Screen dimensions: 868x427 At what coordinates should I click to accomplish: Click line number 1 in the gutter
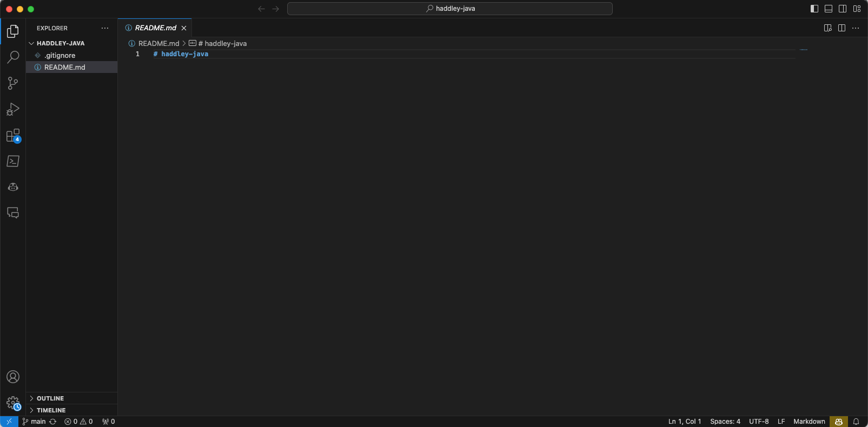tap(137, 54)
